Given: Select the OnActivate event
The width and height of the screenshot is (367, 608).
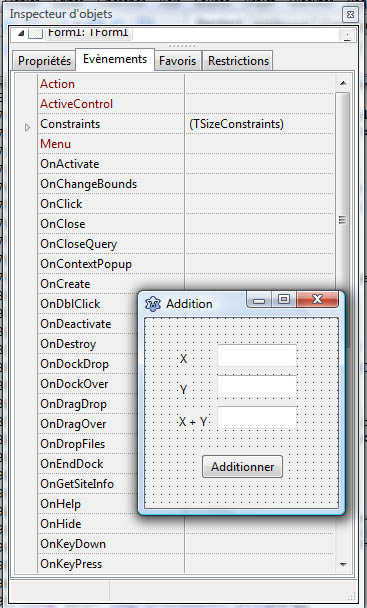Looking at the screenshot, I should tap(70, 164).
